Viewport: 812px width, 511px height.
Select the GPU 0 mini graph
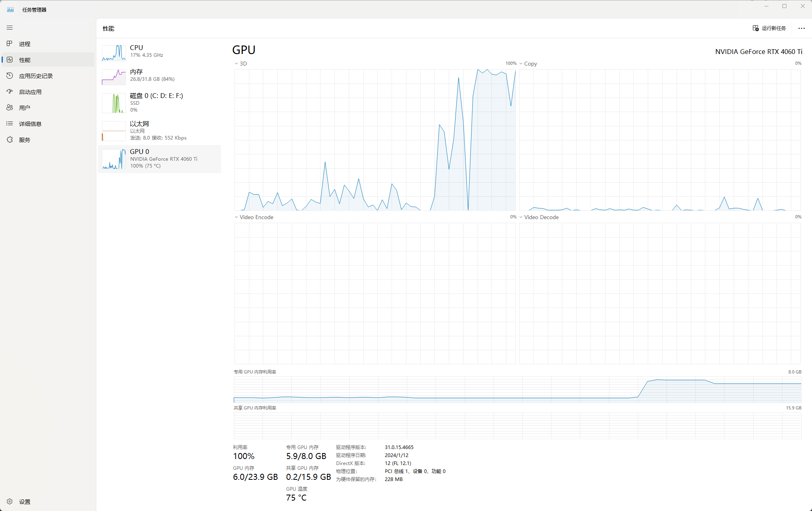point(114,159)
